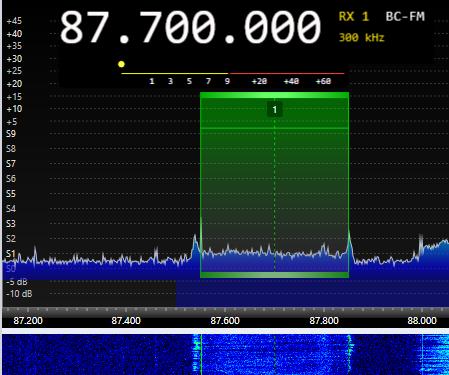Click the bright green filter top bar
This screenshot has width=449, height=375.
274,95
